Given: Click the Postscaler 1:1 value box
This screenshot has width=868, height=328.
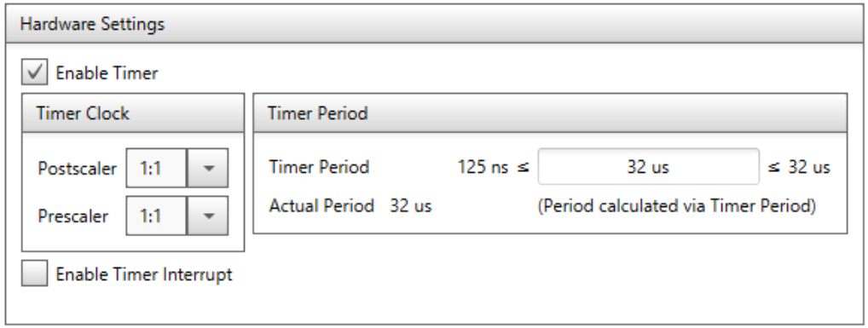Looking at the screenshot, I should (x=157, y=168).
